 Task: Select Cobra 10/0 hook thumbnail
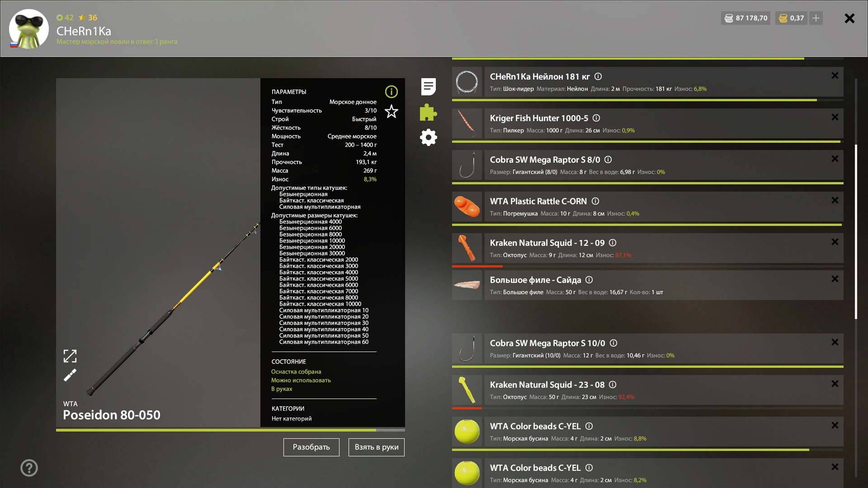click(467, 348)
